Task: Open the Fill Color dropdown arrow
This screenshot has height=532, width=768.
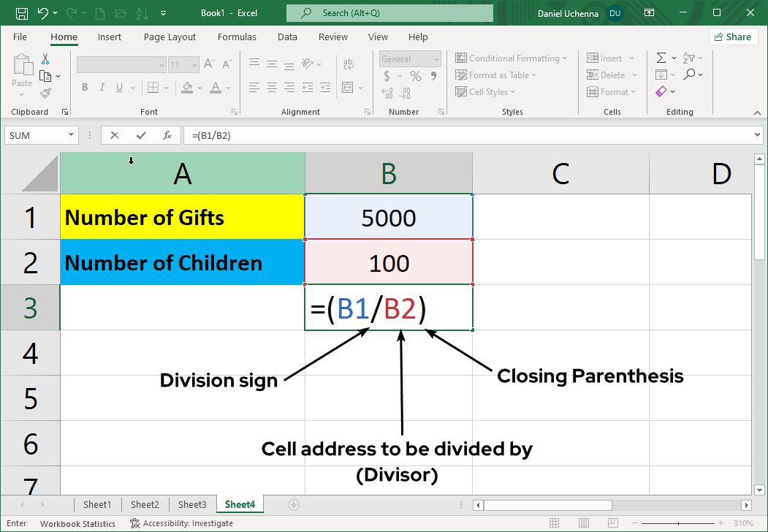Action: [201, 88]
